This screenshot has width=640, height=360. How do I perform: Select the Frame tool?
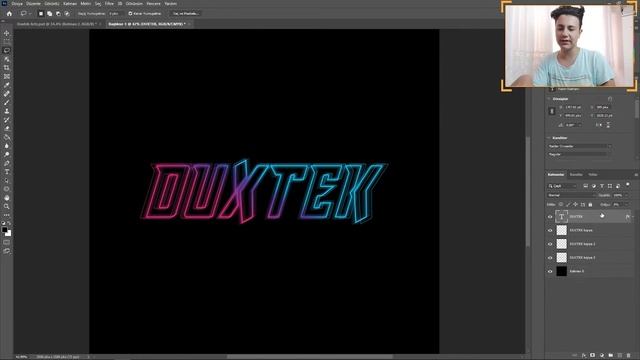[7, 76]
